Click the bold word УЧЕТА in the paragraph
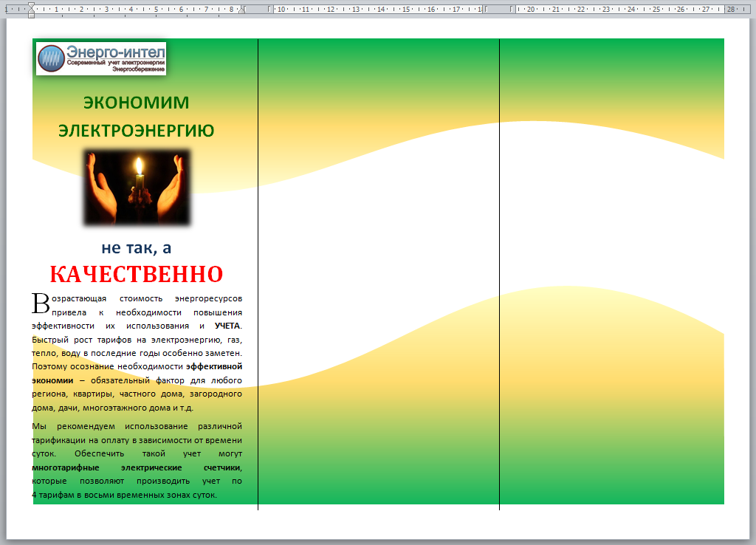This screenshot has width=756, height=545. [x=227, y=326]
